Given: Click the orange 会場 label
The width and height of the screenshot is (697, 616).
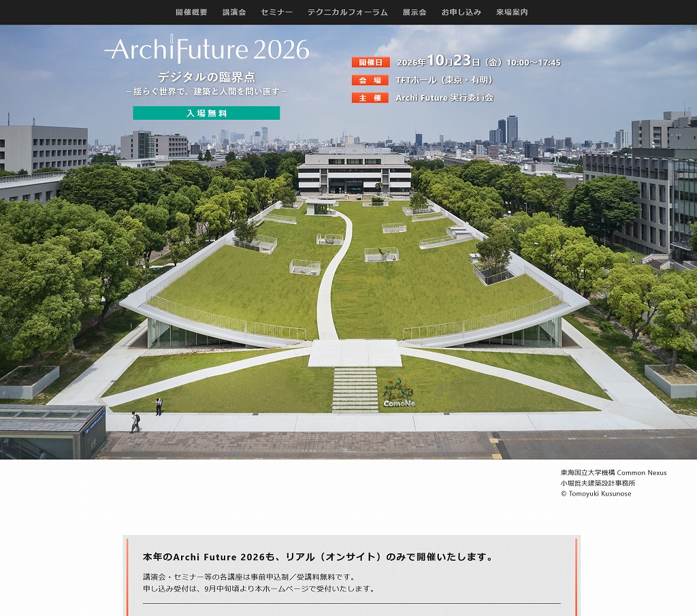Looking at the screenshot, I should point(371,80).
